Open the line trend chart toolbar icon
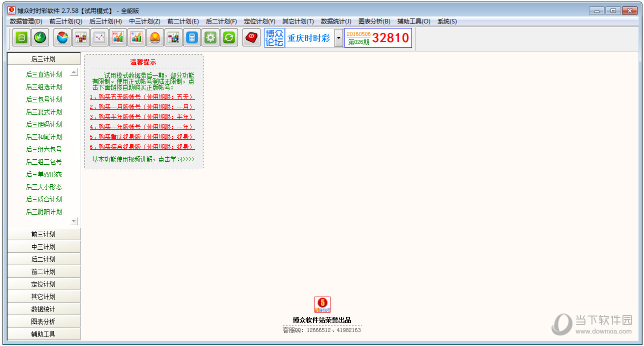This screenshot has height=346, width=644. pyautogui.click(x=99, y=37)
